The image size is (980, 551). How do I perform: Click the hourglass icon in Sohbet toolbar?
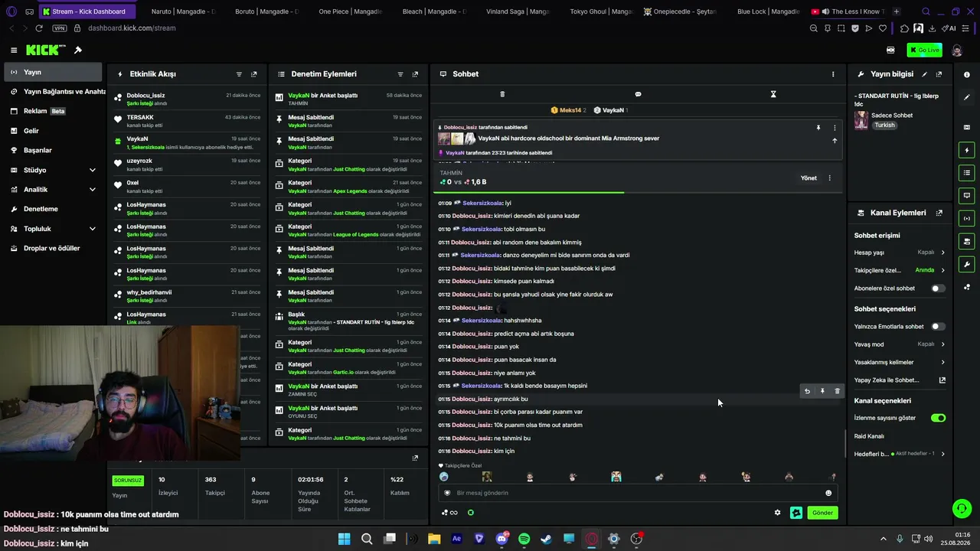click(773, 94)
